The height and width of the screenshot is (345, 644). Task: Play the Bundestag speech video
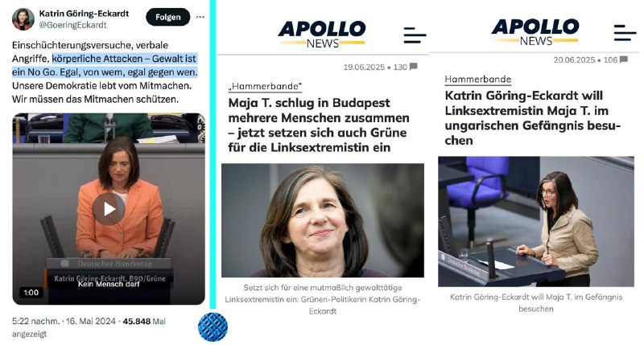(x=109, y=209)
